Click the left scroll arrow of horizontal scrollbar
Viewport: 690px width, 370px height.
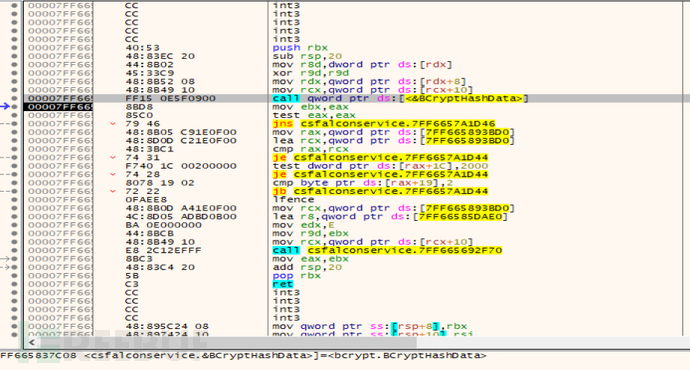32,342
